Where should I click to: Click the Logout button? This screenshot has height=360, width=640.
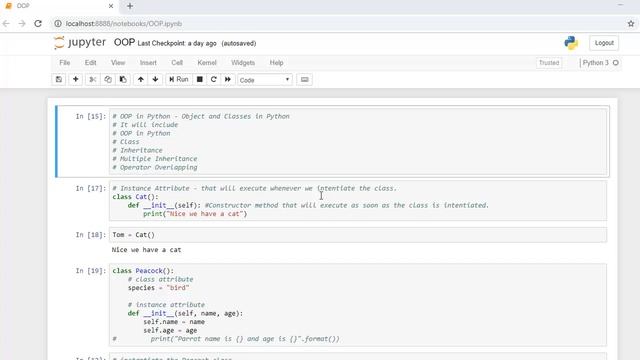604,43
